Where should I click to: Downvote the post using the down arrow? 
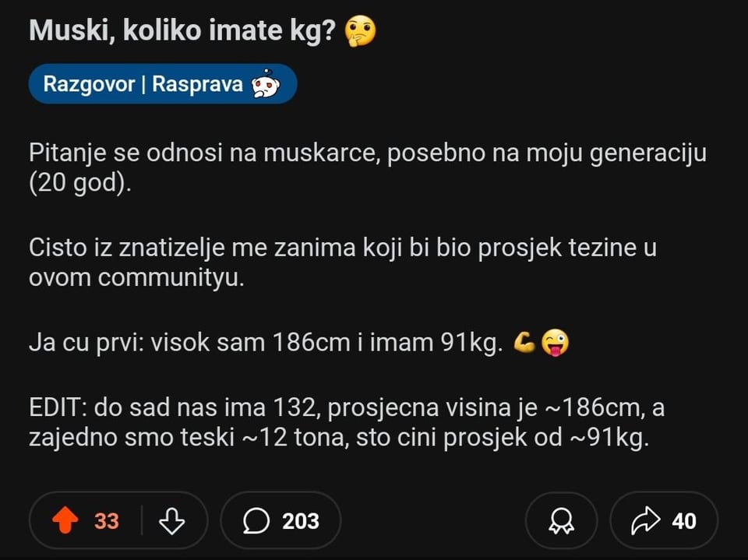pyautogui.click(x=171, y=520)
